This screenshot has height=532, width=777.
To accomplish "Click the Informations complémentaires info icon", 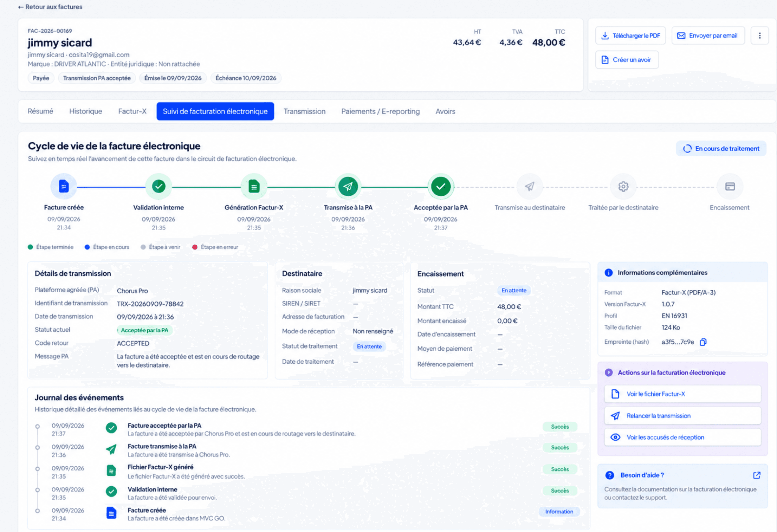I will tap(608, 273).
